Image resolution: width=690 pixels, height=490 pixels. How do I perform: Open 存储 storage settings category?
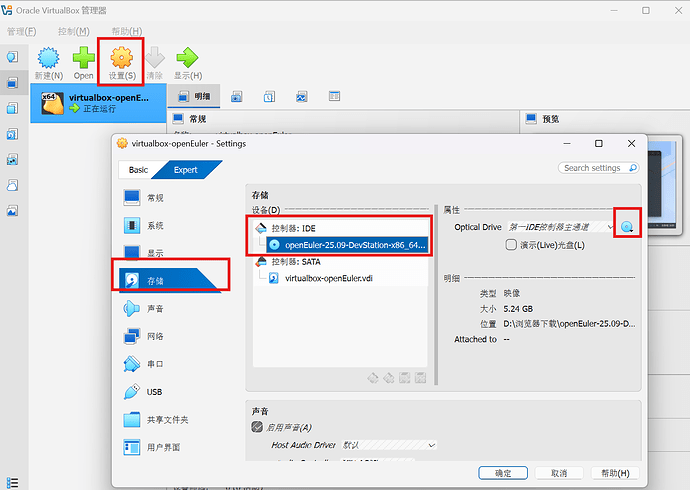coord(169,280)
